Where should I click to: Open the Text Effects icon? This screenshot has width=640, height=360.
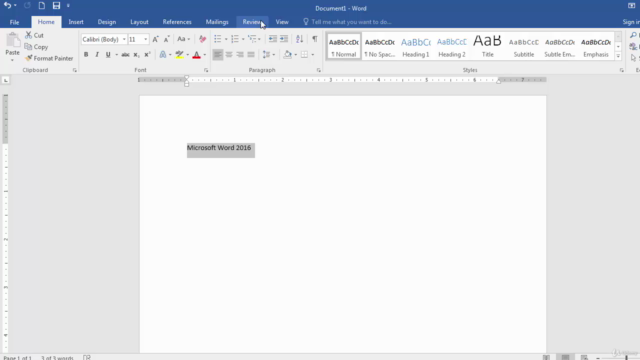[x=162, y=54]
